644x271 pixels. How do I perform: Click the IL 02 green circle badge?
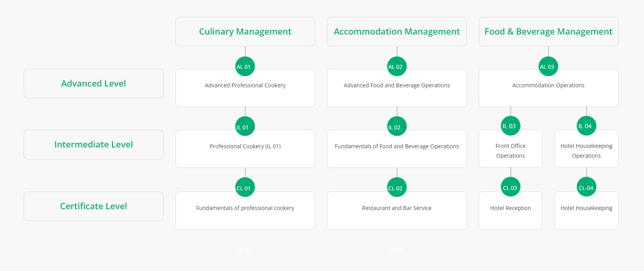click(x=397, y=127)
